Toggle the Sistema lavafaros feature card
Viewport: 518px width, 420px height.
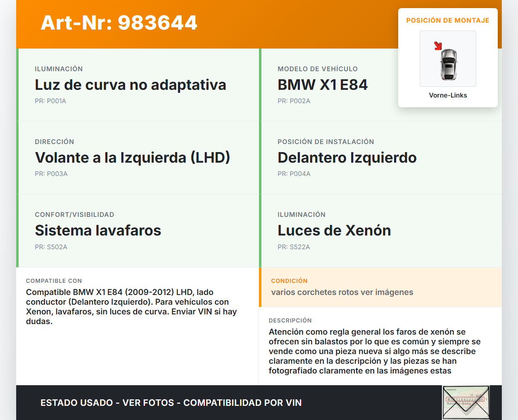click(x=138, y=231)
